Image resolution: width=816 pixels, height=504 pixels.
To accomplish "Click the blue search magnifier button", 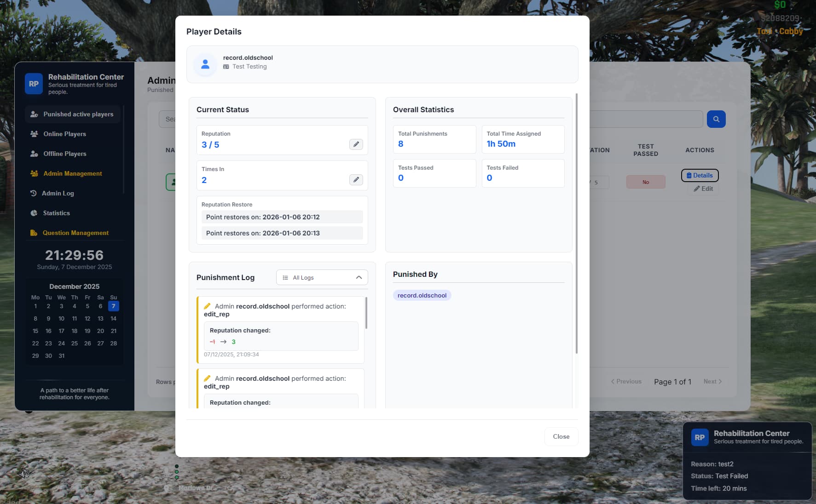I will 716,119.
